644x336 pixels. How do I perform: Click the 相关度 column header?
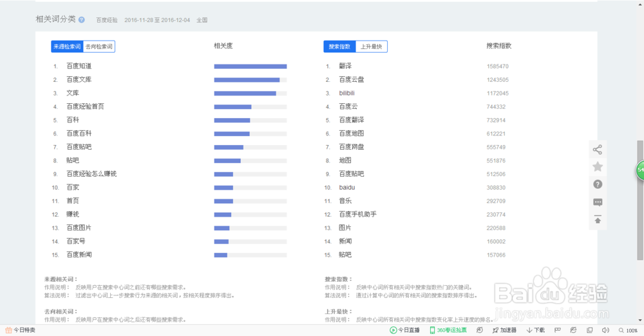click(x=223, y=46)
